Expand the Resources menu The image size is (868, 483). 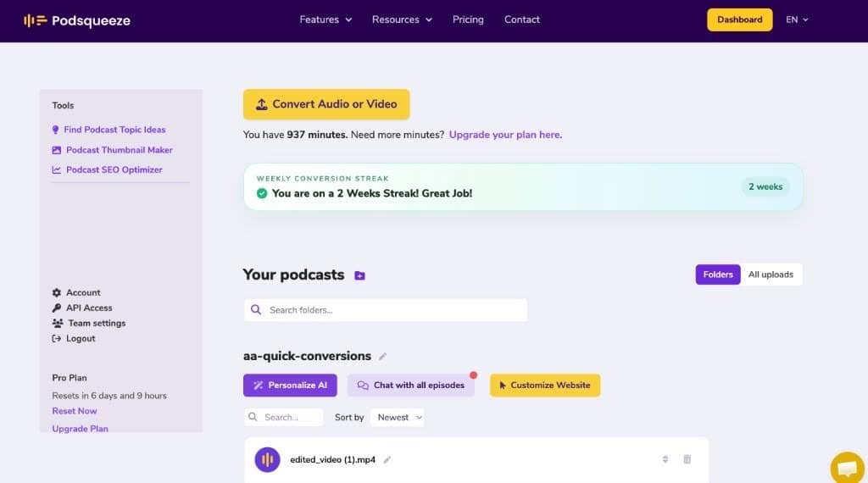tap(402, 19)
